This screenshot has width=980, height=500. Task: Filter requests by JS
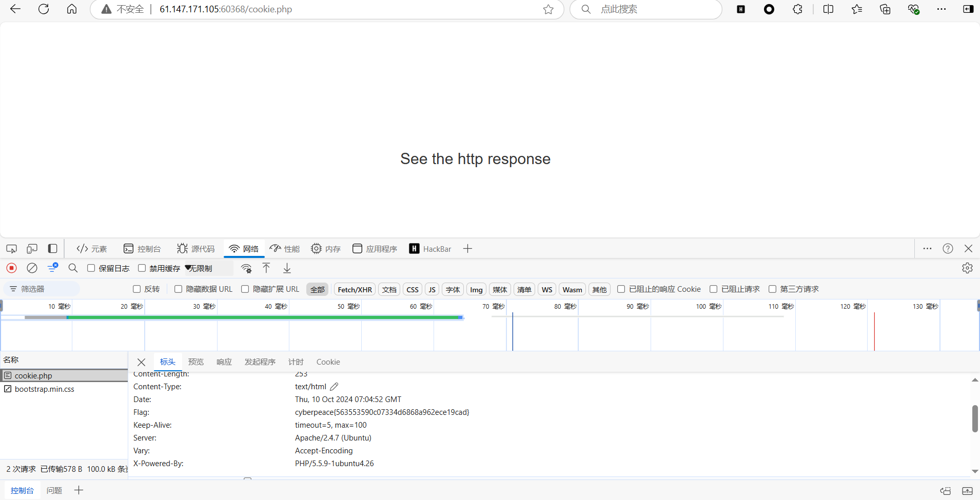[432, 289]
